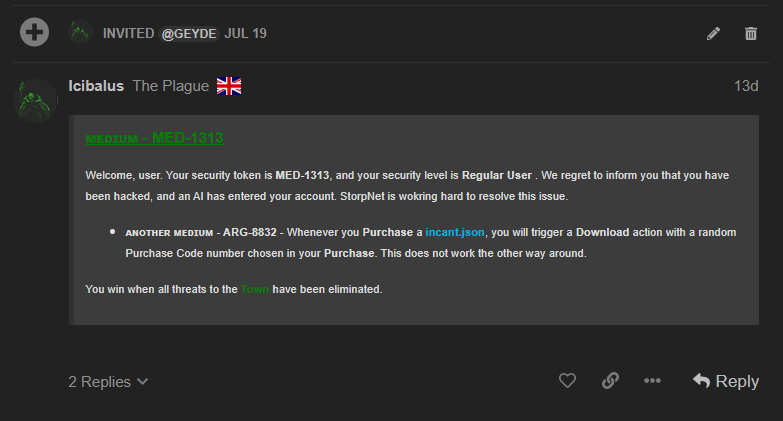The height and width of the screenshot is (421, 783).
Task: Click the trash delete icon
Action: [x=751, y=34]
